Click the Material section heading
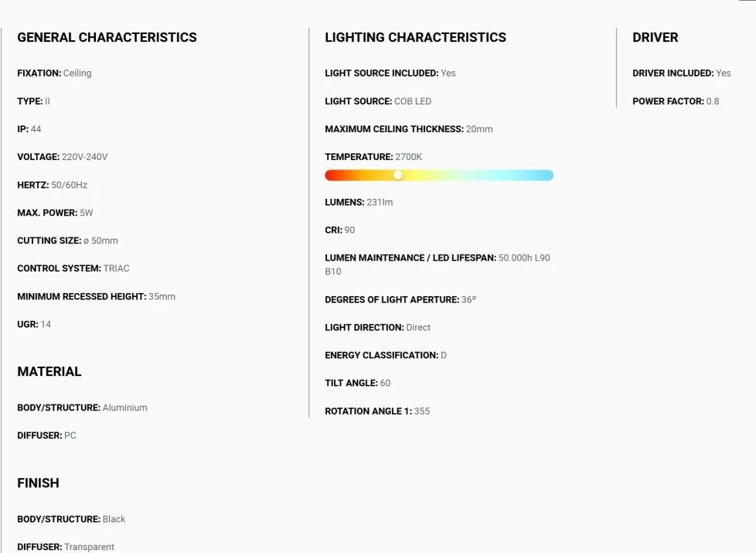The image size is (756, 553). coord(49,371)
